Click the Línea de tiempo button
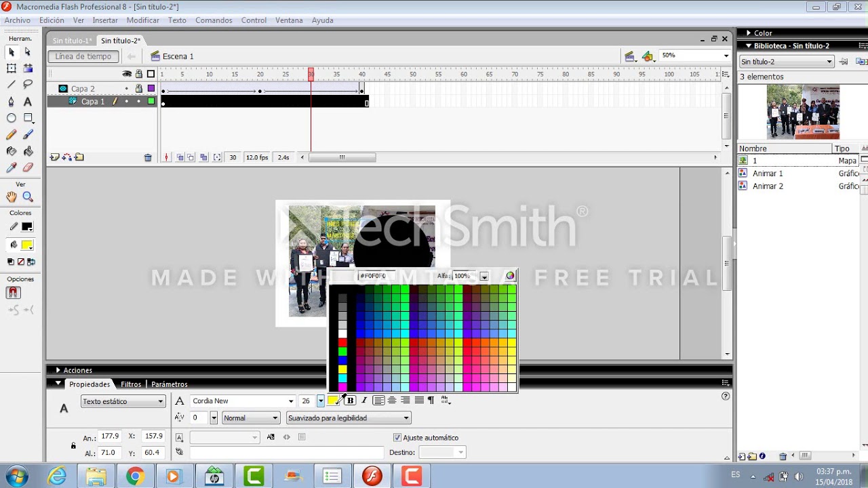868x488 pixels. tap(83, 56)
